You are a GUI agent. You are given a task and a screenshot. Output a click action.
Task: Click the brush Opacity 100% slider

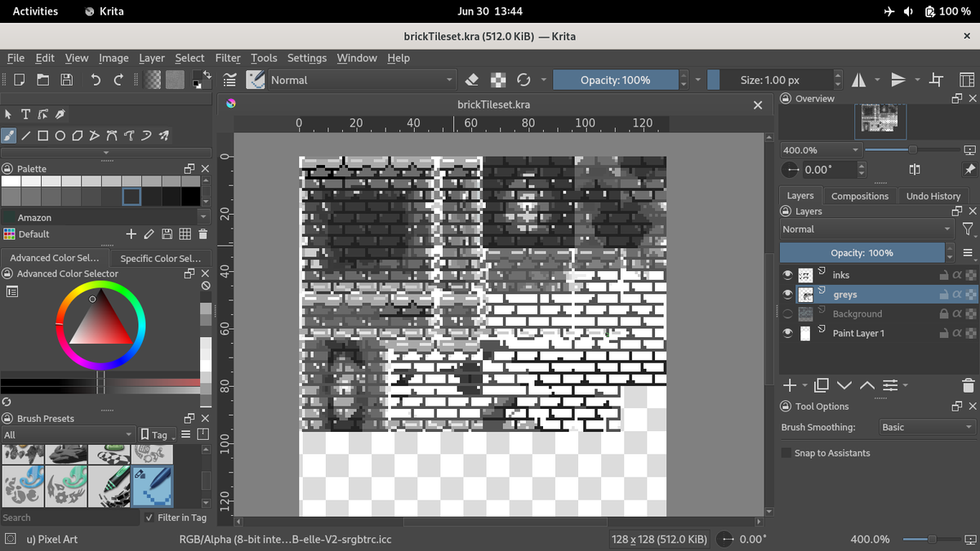616,80
